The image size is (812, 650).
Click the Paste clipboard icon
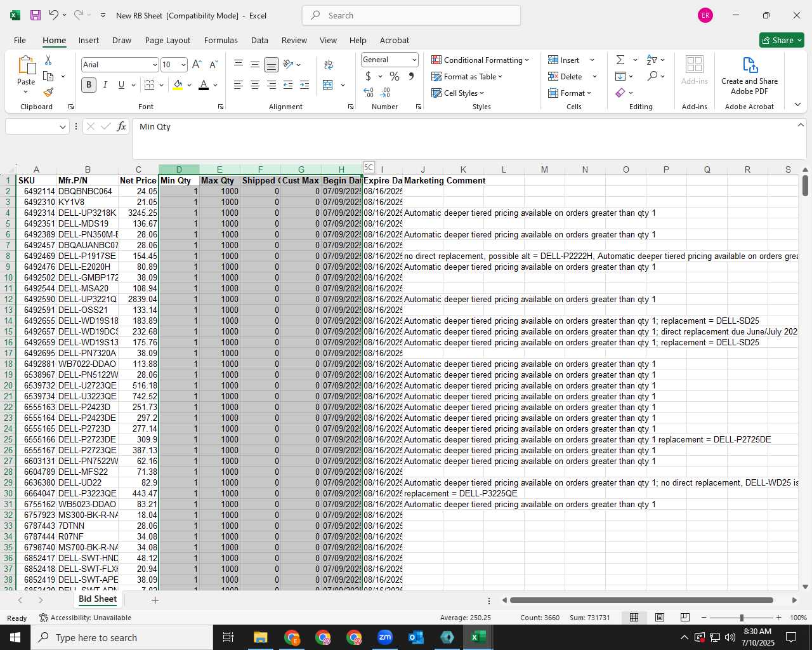[x=26, y=65]
